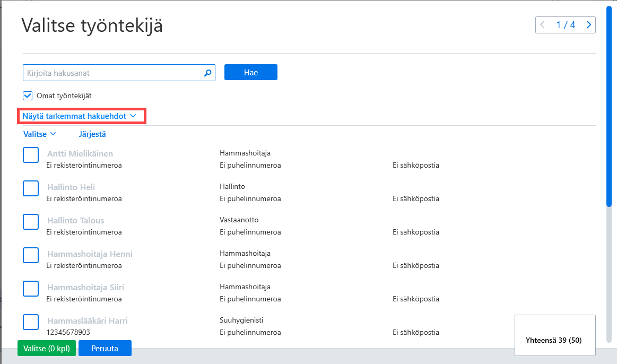617x364 pixels.
Task: Tick the Hammashoitaja Siiri checkbox
Action: point(31,289)
